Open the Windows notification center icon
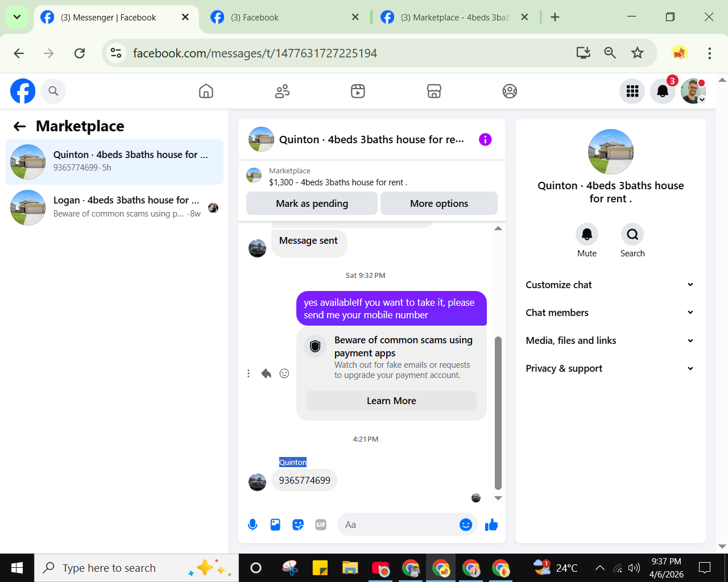Screen dimensions: 728x582 tap(705, 568)
